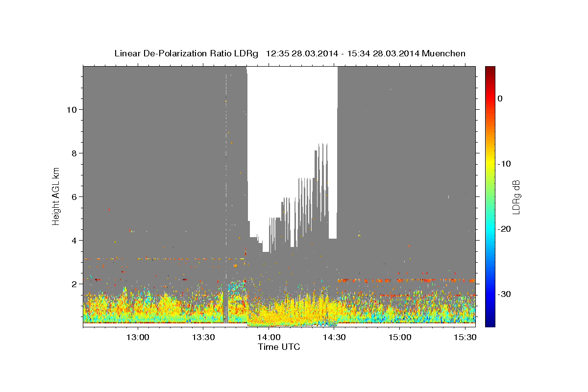Click the 'Height AGL km' axis label
Screen dimensions: 588x392
(56, 196)
